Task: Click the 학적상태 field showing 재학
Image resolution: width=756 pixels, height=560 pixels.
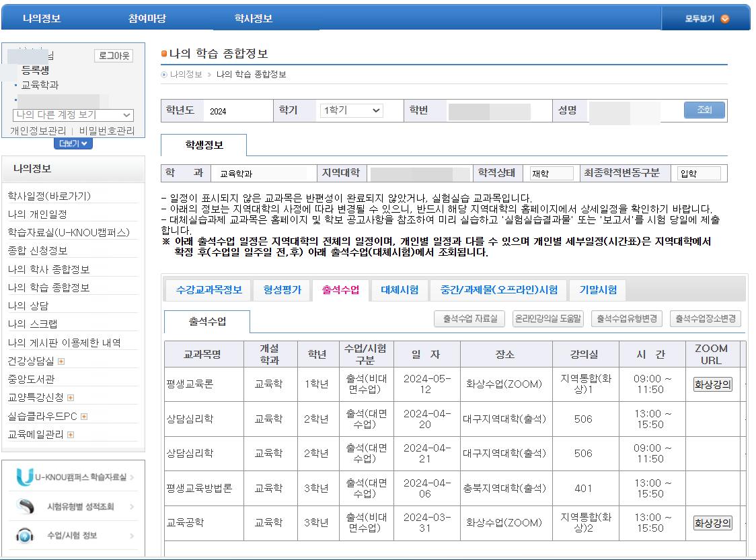Action: tap(552, 173)
